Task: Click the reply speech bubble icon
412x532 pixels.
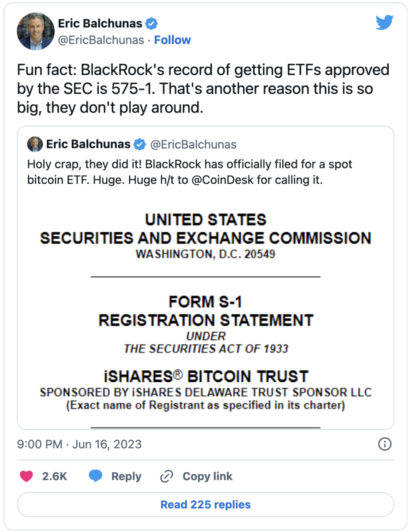Action: [96, 477]
